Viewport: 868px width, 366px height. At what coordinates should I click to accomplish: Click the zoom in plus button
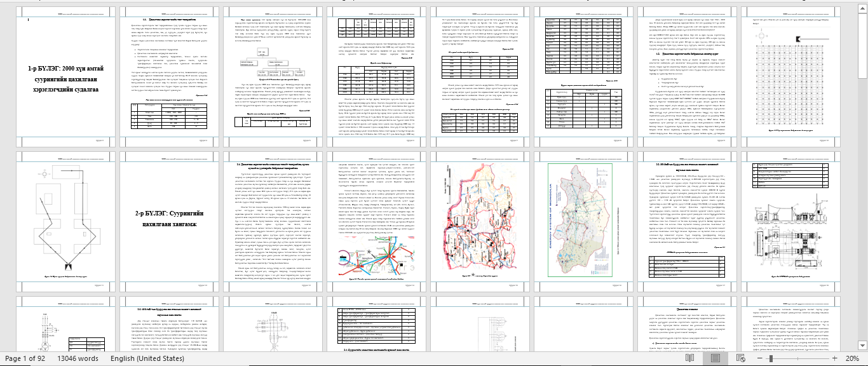pyautogui.click(x=834, y=358)
